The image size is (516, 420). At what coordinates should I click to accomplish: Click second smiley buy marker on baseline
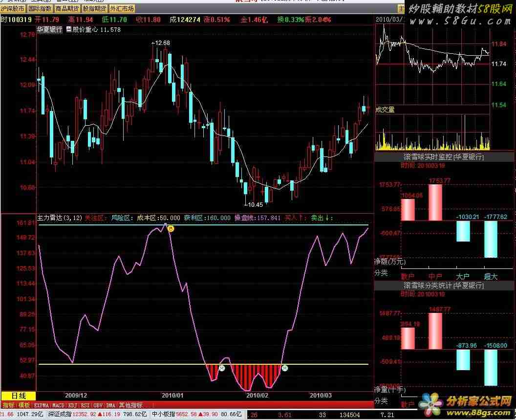point(285,368)
